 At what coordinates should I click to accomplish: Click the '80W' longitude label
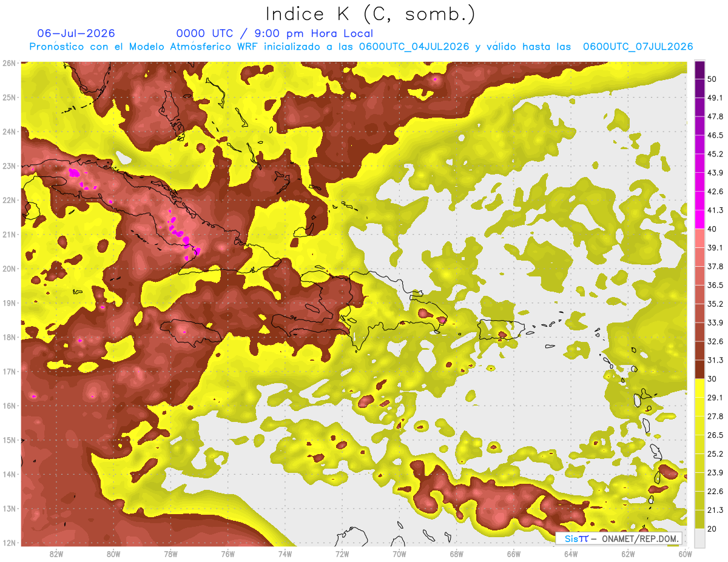[x=113, y=554]
